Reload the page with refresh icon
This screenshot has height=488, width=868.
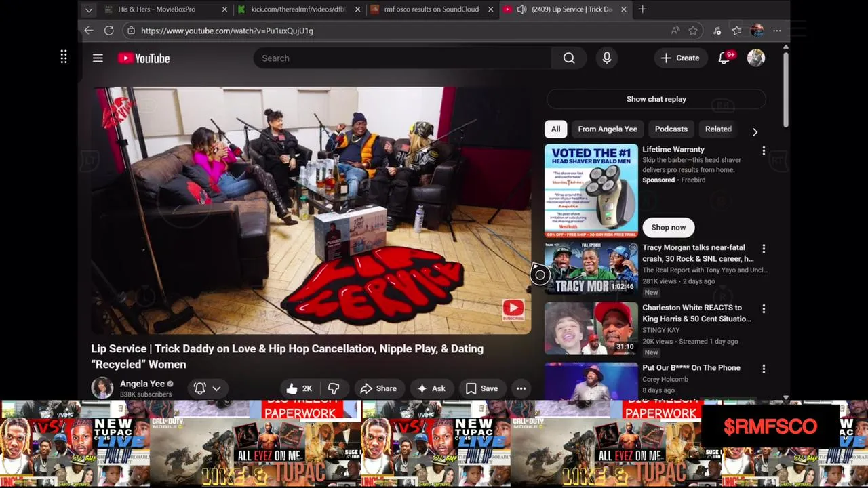(x=108, y=30)
